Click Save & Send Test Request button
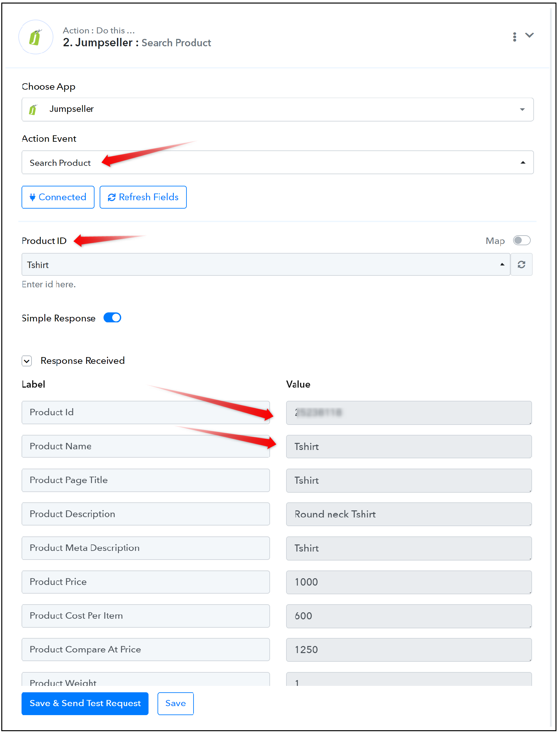Screen dimensions: 560x736 [x=85, y=703]
